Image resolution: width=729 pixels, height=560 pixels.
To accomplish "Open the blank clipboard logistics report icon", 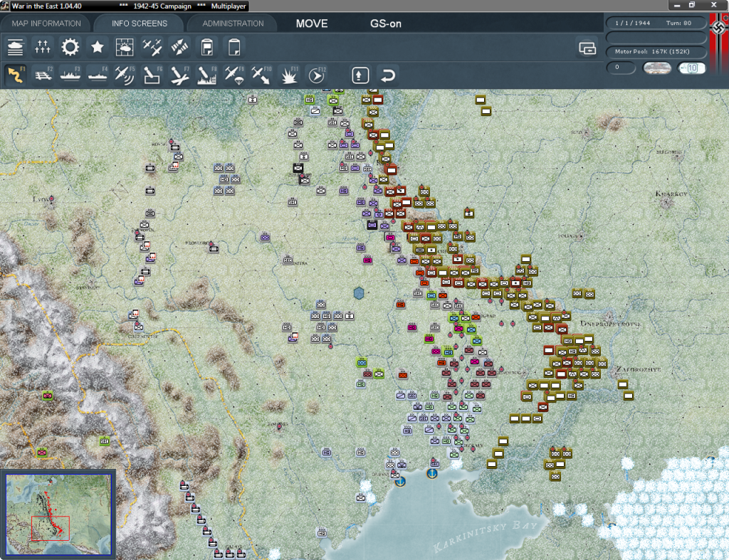I will click(x=234, y=48).
